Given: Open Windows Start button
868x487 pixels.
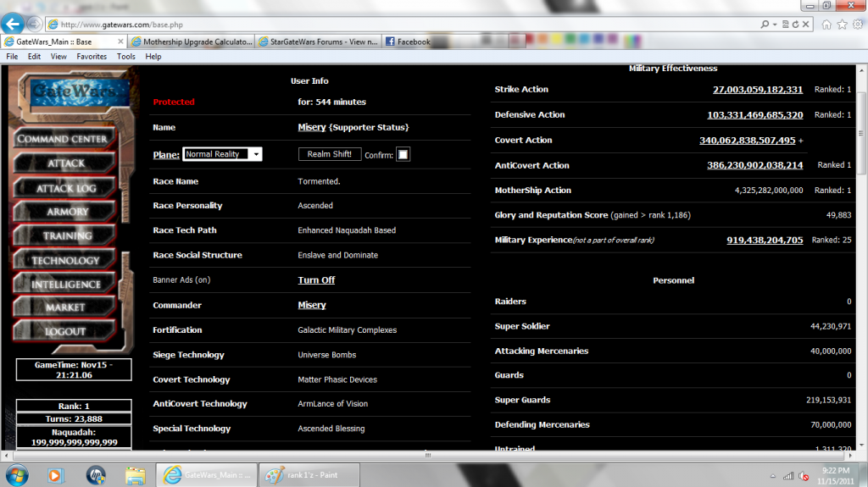Looking at the screenshot, I should [17, 474].
